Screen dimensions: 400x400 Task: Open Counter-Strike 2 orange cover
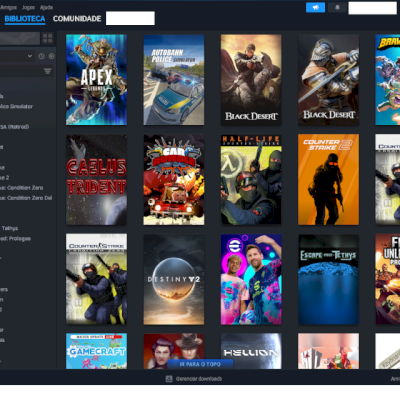[x=328, y=180]
